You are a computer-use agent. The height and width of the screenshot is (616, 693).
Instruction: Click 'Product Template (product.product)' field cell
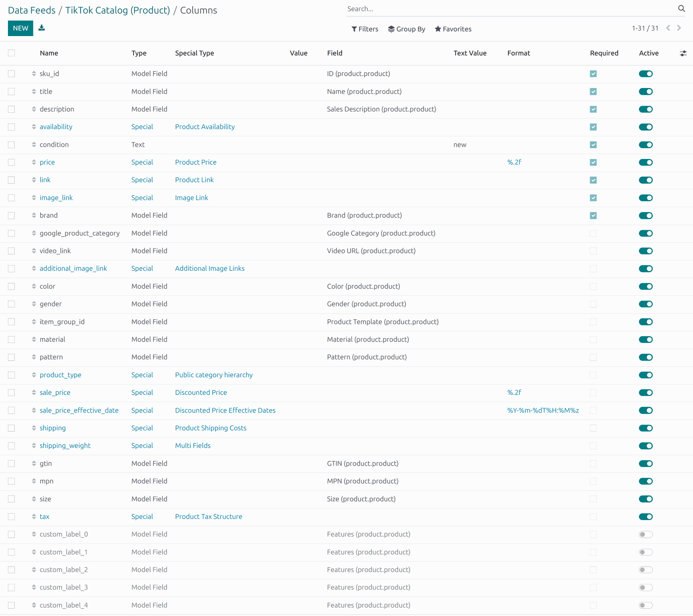[383, 322]
